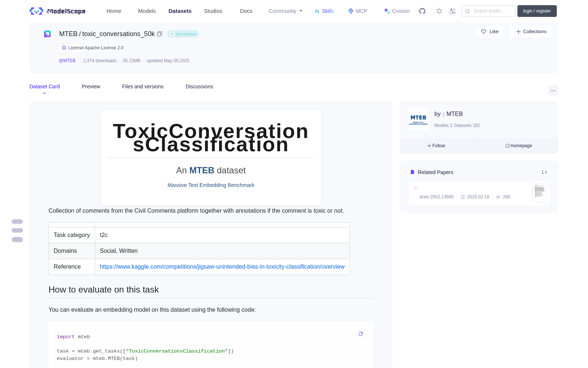Expand the Community dropdown menu
Viewport: 588px width, 368px height.
[286, 11]
